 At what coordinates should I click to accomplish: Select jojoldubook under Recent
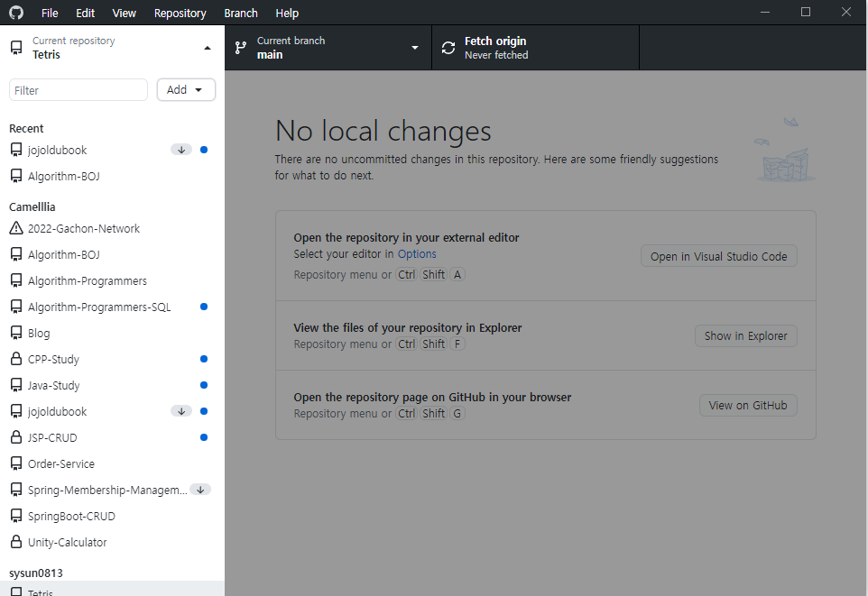[x=113, y=150]
